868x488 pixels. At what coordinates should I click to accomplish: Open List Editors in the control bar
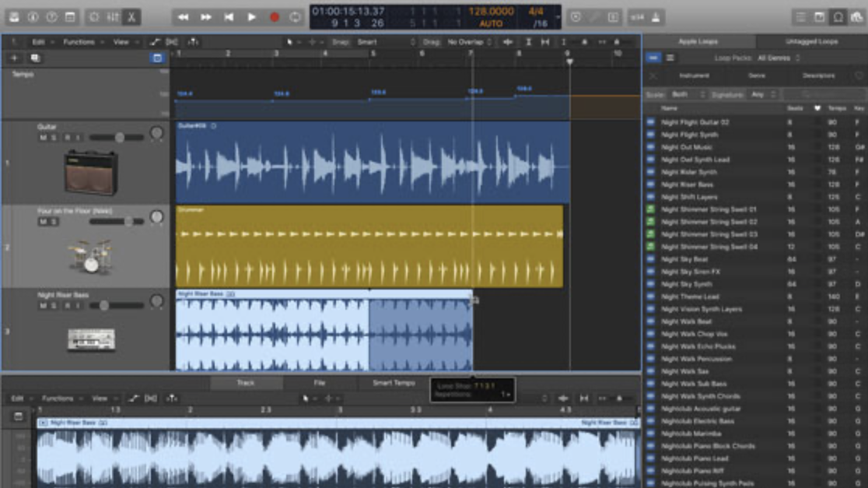pos(800,17)
